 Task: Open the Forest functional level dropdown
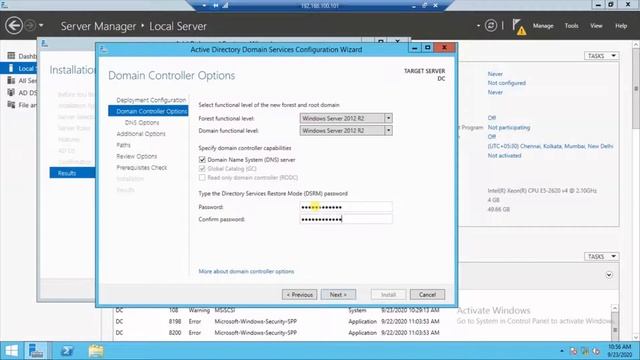coord(388,118)
